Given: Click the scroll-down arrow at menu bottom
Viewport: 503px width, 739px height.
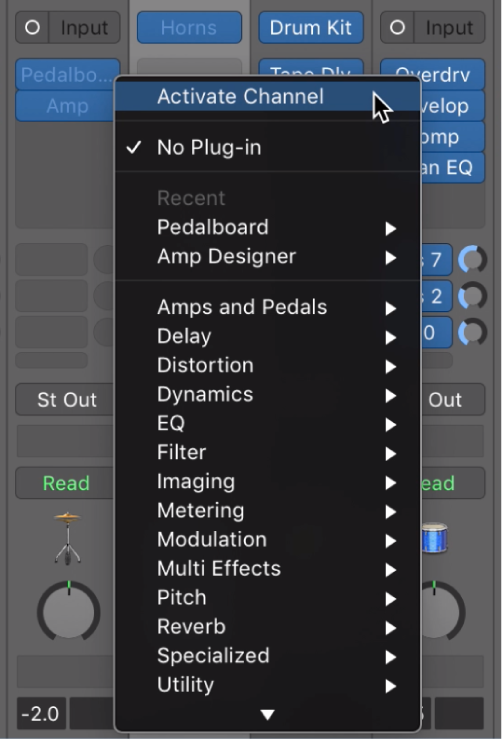Looking at the screenshot, I should pyautogui.click(x=267, y=715).
